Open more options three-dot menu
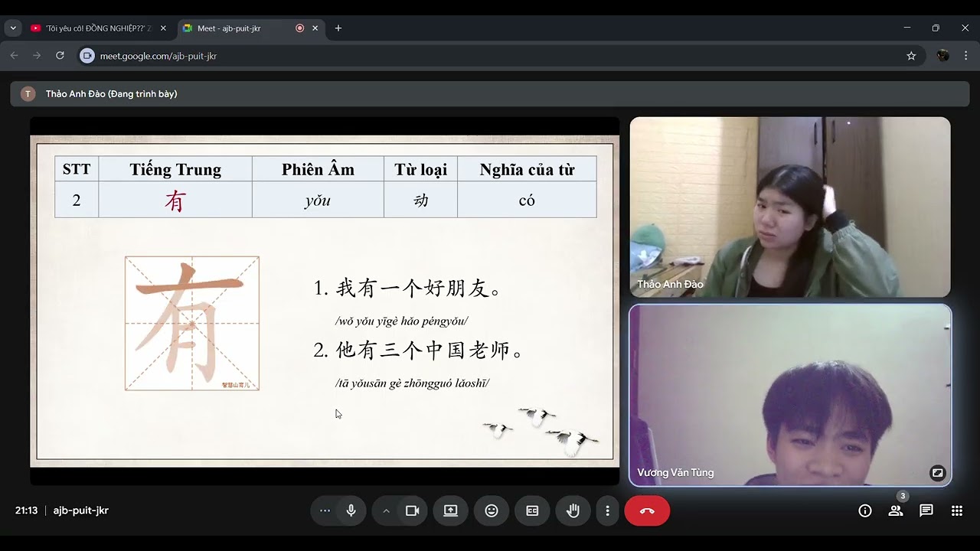The height and width of the screenshot is (551, 980). click(607, 510)
